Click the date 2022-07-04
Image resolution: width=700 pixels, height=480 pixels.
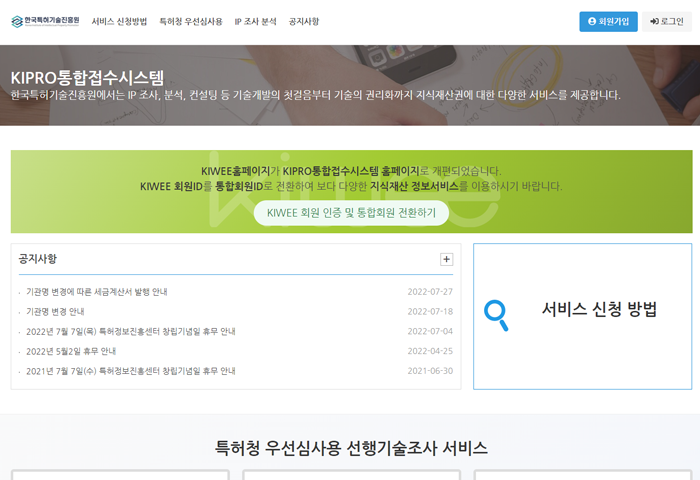tap(430, 331)
